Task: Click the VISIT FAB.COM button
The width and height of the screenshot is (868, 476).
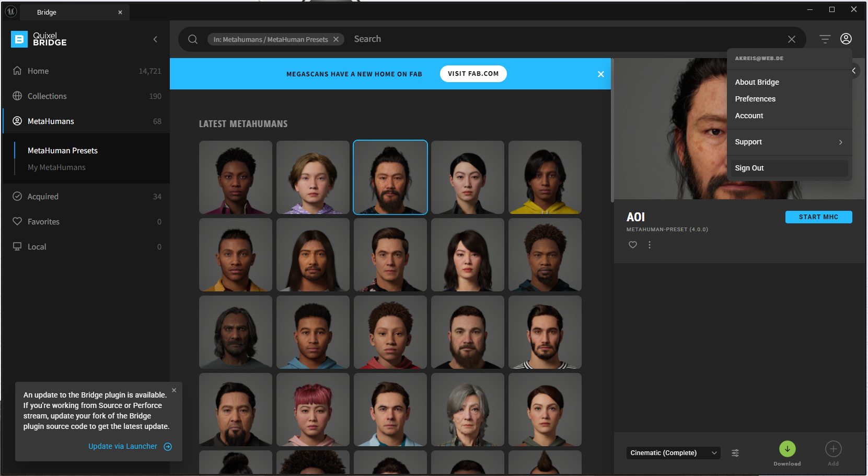Action: (473, 74)
